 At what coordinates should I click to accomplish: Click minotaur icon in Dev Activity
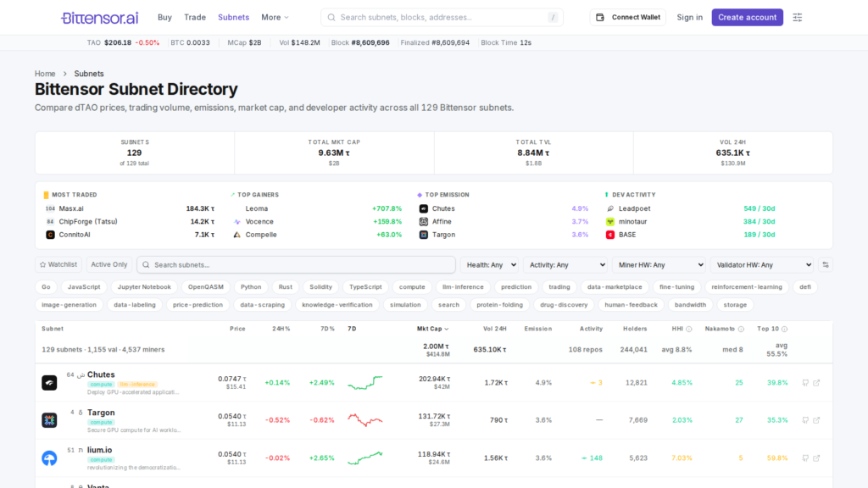610,221
